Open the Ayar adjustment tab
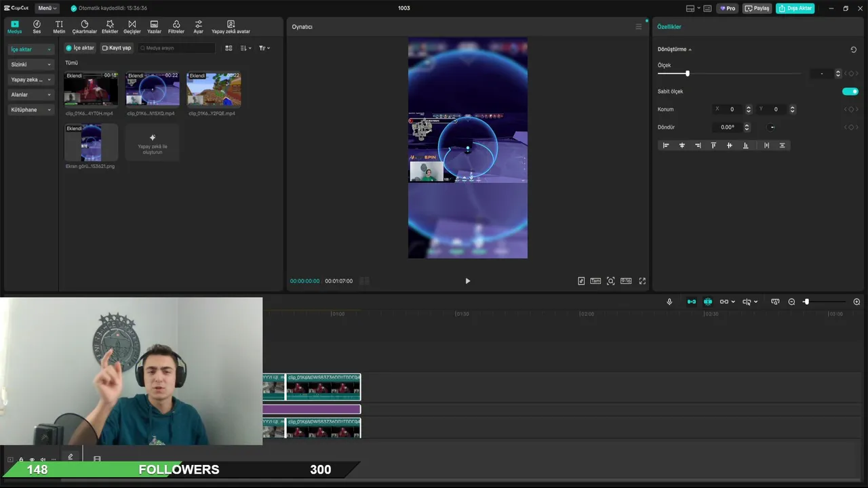 tap(198, 27)
